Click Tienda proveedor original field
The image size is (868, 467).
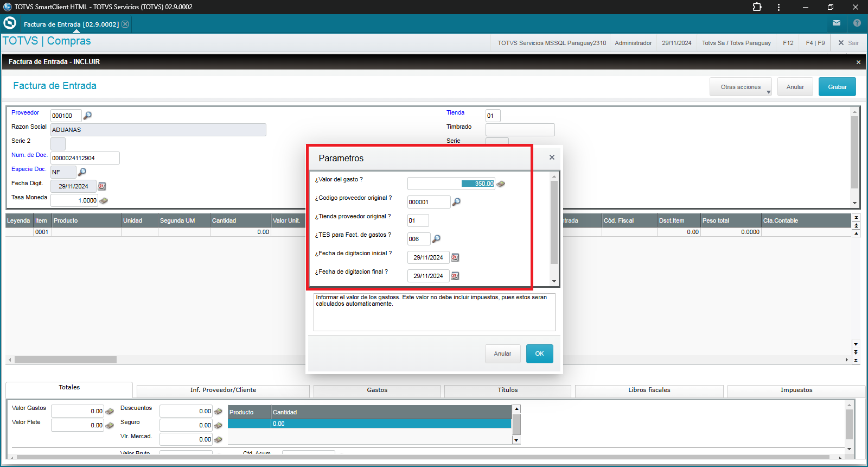coord(418,220)
